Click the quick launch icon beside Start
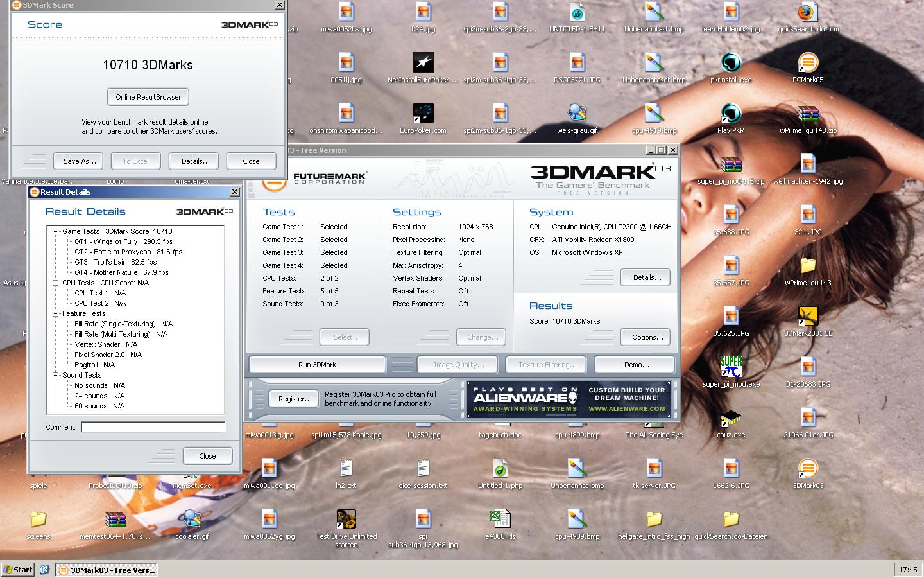924x578 pixels. tap(44, 570)
